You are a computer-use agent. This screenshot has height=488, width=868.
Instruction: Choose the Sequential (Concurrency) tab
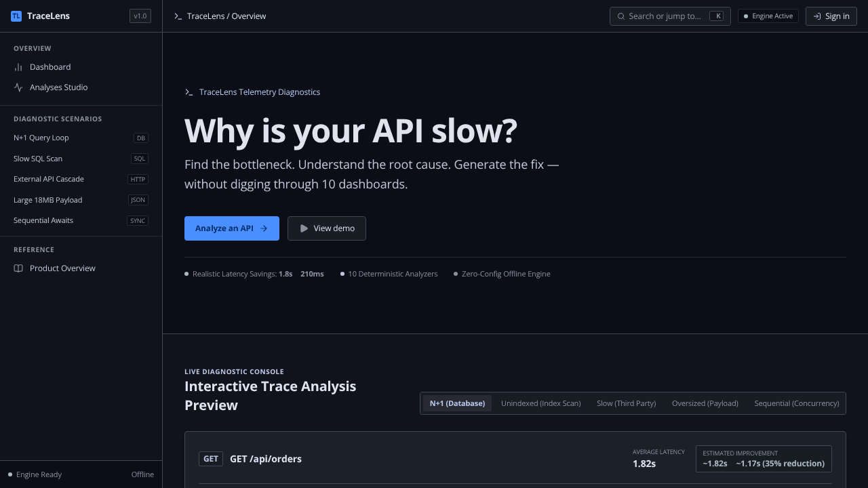[x=797, y=403]
